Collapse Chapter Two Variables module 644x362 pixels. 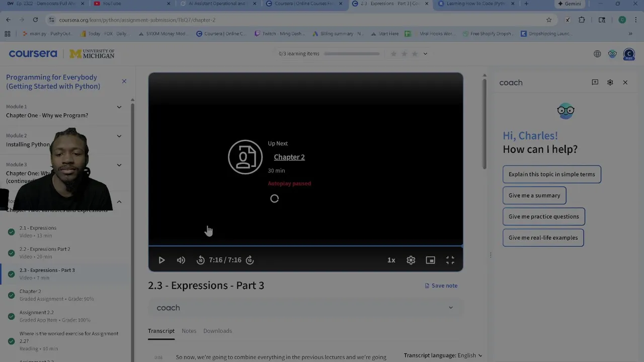(x=119, y=202)
